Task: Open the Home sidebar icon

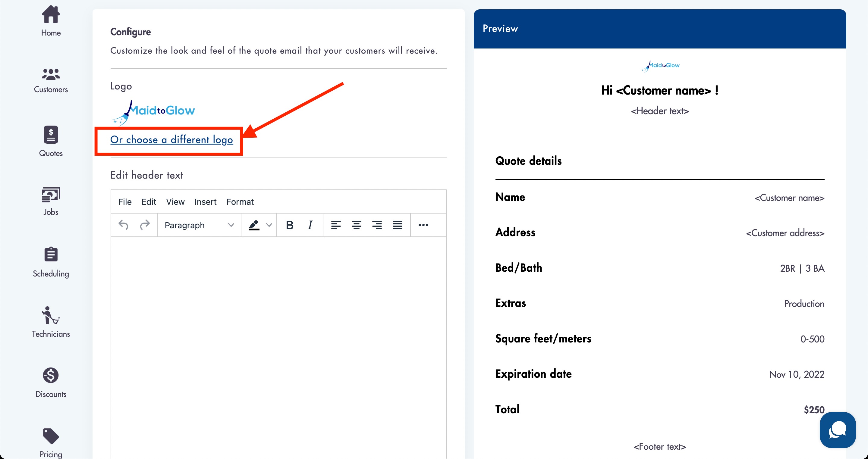Action: [x=51, y=20]
